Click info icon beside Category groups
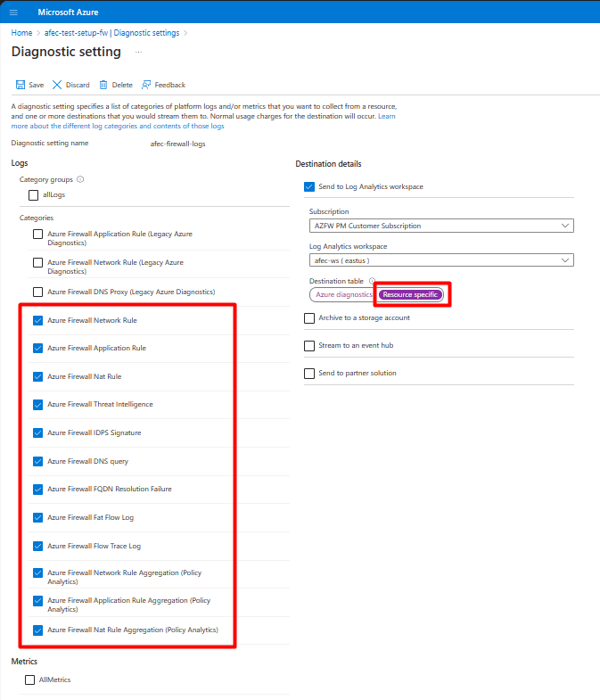Viewport: 600px width, 700px height. (x=80, y=179)
